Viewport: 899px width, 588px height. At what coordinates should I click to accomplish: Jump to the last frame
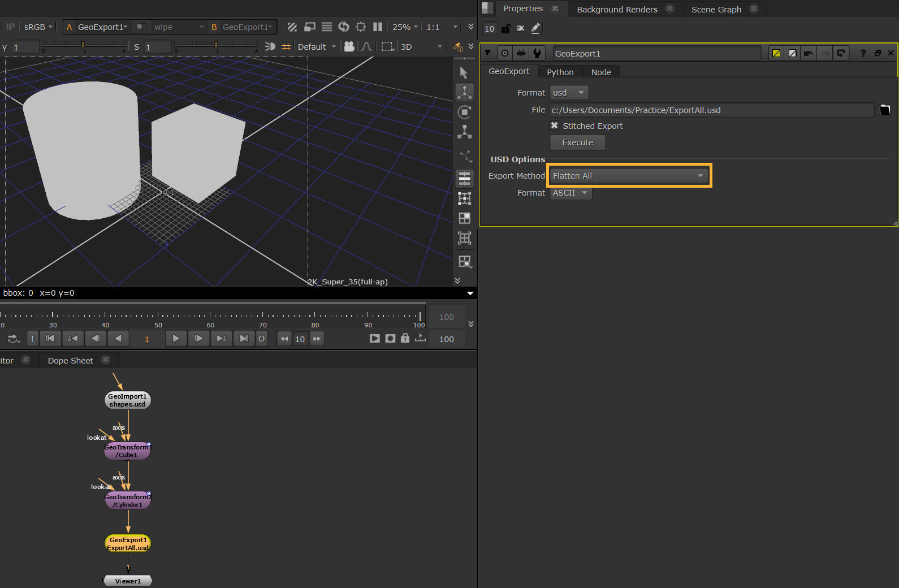coord(244,339)
